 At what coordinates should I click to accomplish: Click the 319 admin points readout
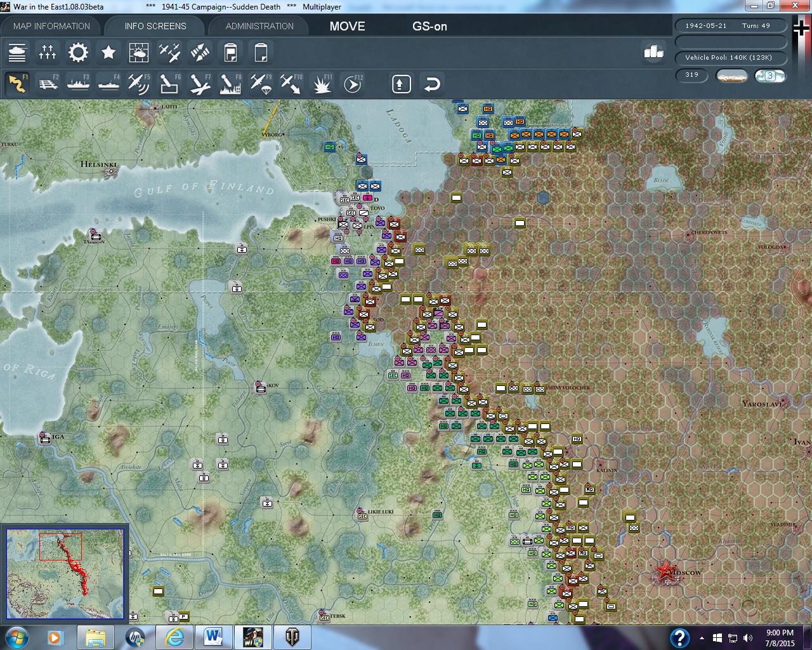[692, 75]
